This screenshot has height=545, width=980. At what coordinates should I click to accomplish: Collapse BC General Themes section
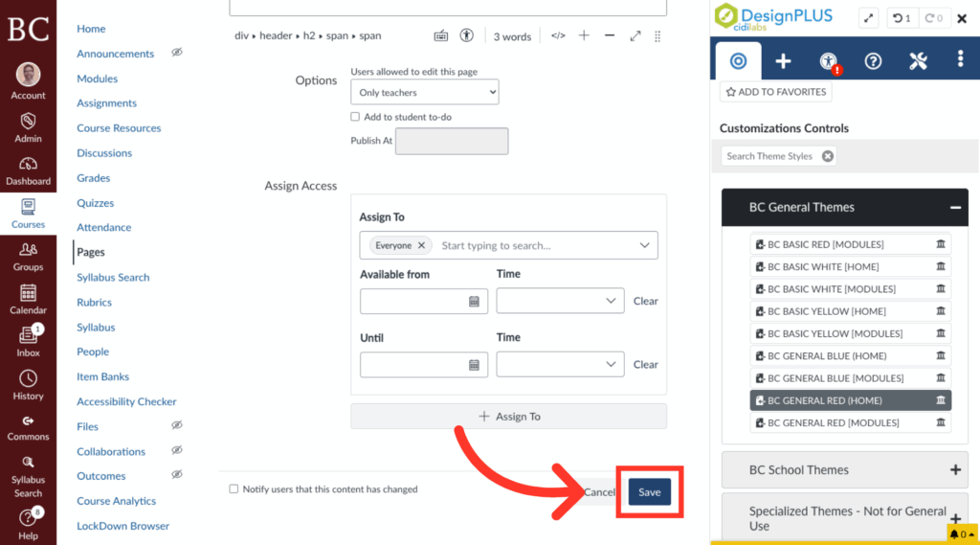pos(955,207)
